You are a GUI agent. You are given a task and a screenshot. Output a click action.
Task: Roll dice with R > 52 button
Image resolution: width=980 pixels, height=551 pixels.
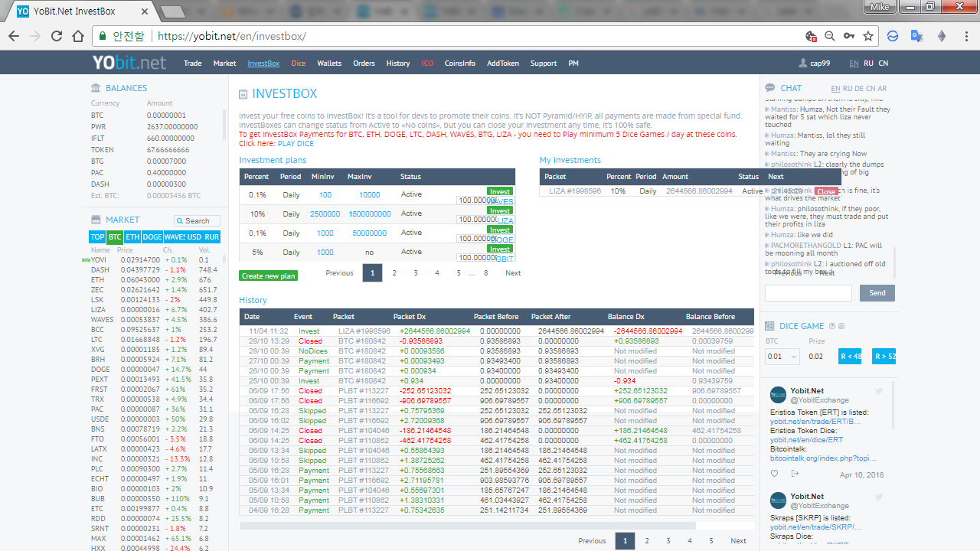[x=884, y=357]
